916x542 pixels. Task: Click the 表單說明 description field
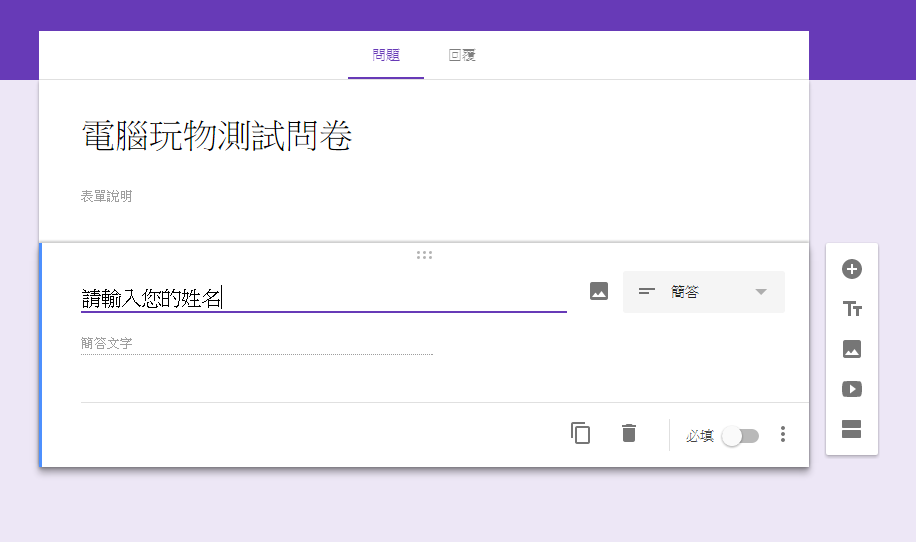coord(106,196)
